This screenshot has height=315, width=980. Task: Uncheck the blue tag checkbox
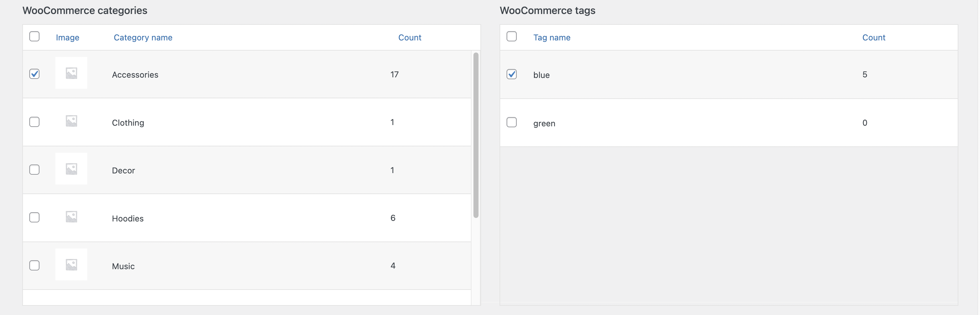pyautogui.click(x=512, y=74)
